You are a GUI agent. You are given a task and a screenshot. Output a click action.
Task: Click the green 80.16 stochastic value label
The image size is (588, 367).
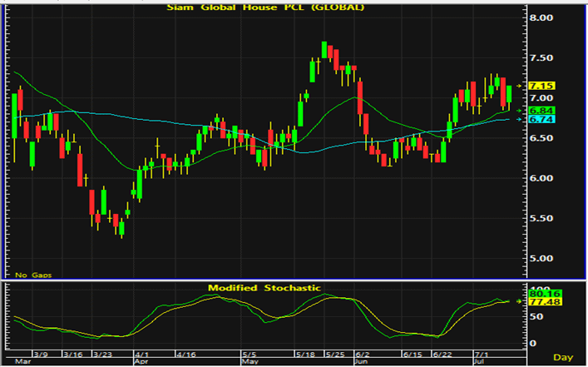point(545,294)
